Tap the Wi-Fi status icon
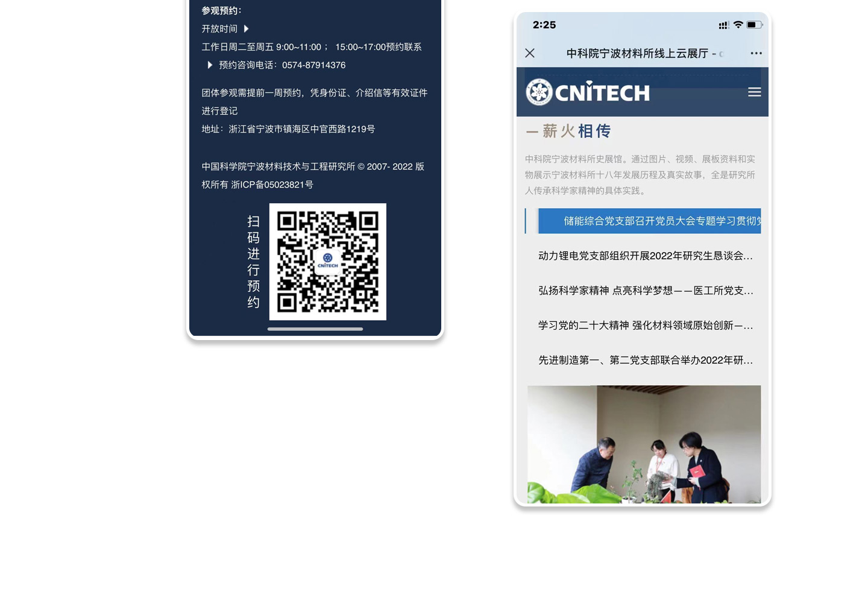The height and width of the screenshot is (612, 868). (738, 25)
